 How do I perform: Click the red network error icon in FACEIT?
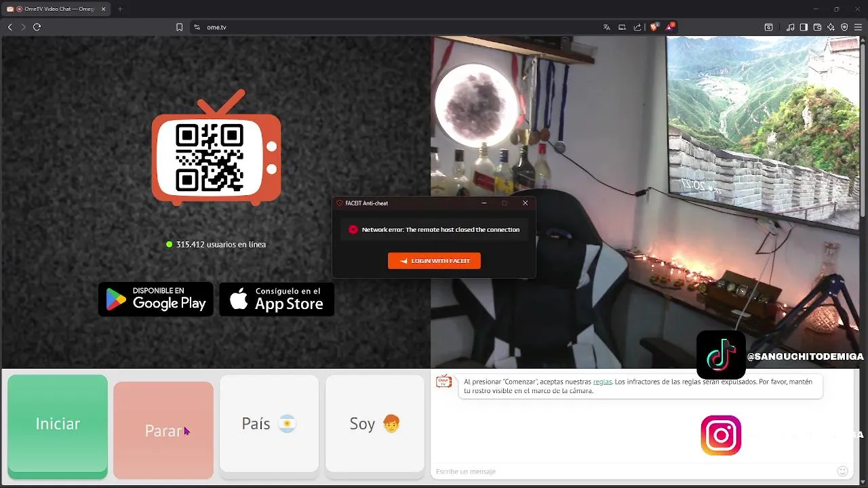(x=353, y=230)
